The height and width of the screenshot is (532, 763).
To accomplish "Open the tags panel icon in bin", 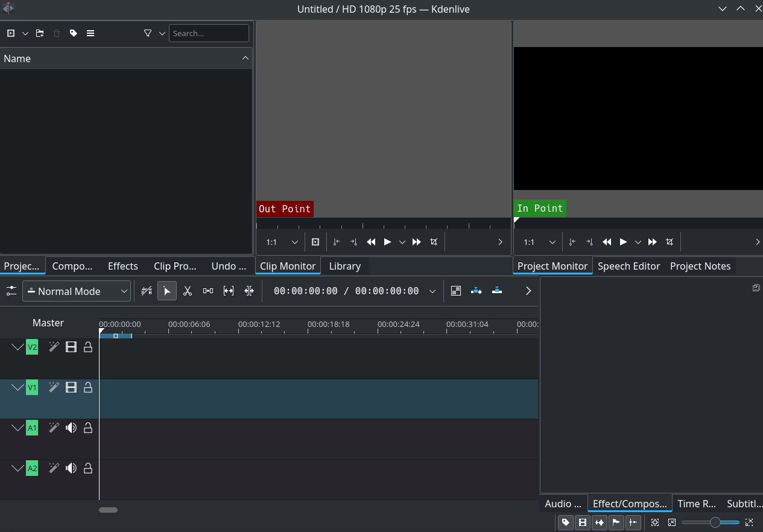I will (74, 33).
